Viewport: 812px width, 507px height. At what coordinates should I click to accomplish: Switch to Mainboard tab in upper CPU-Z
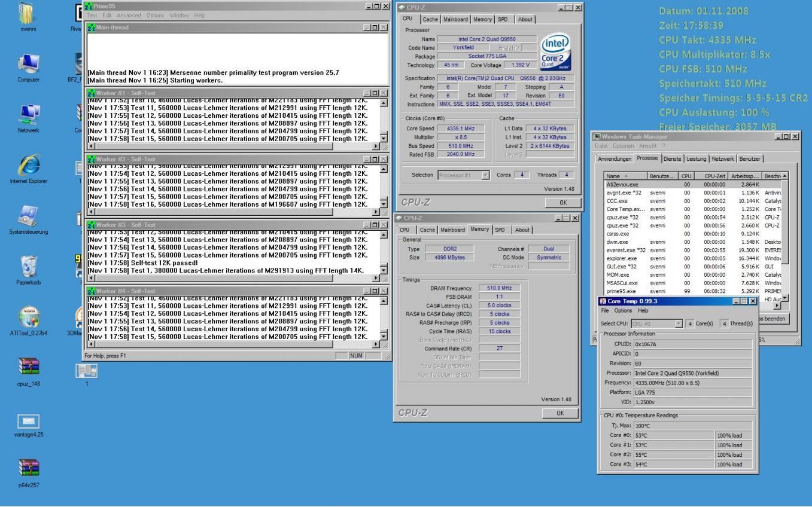tap(456, 19)
